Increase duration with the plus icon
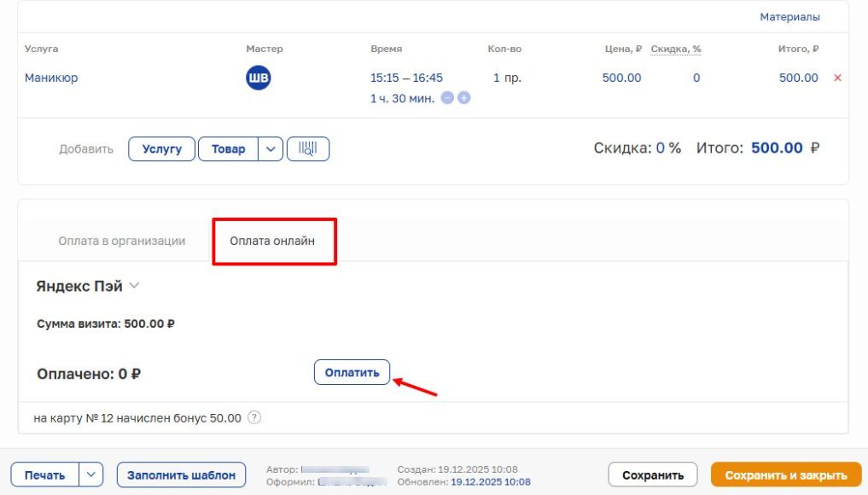Viewport: 868px width, 495px height. (x=464, y=98)
